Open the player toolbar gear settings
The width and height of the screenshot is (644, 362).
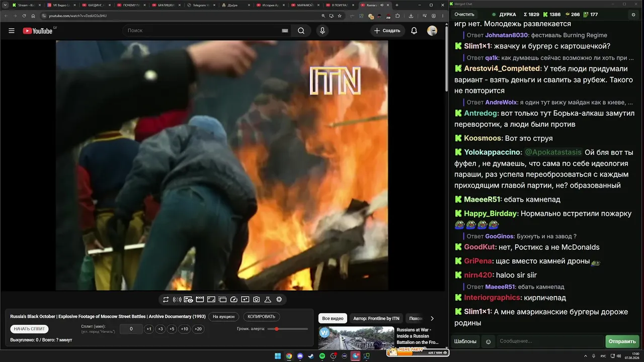coord(279,300)
